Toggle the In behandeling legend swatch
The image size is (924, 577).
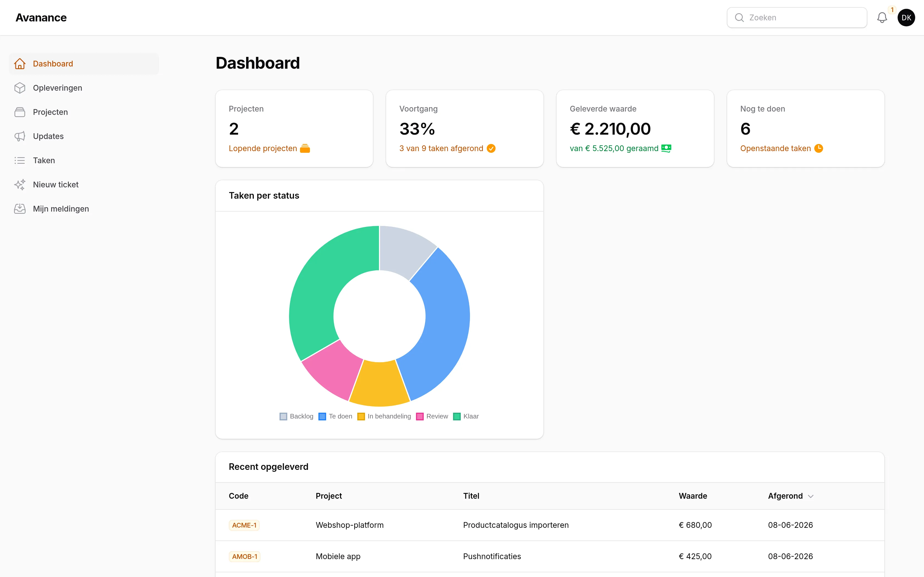click(361, 416)
